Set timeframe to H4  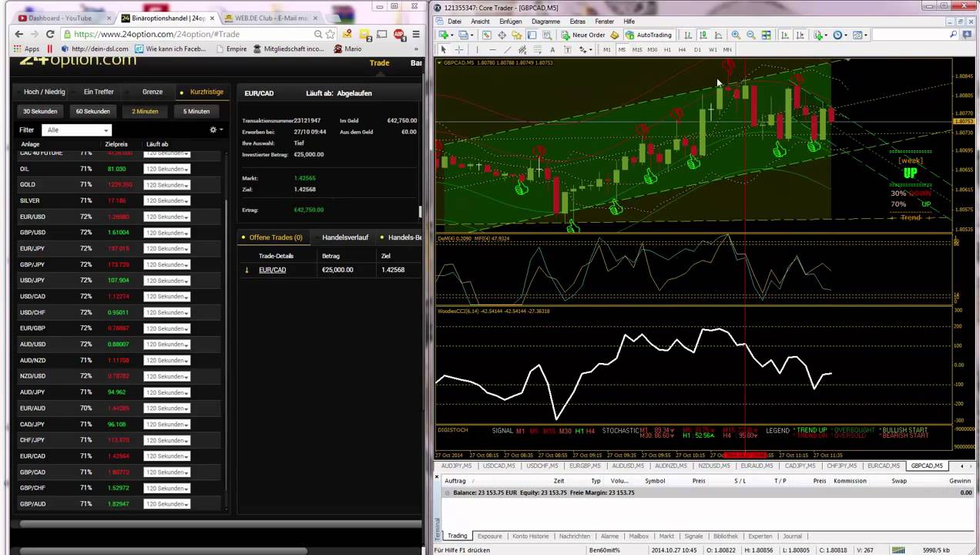tap(682, 49)
